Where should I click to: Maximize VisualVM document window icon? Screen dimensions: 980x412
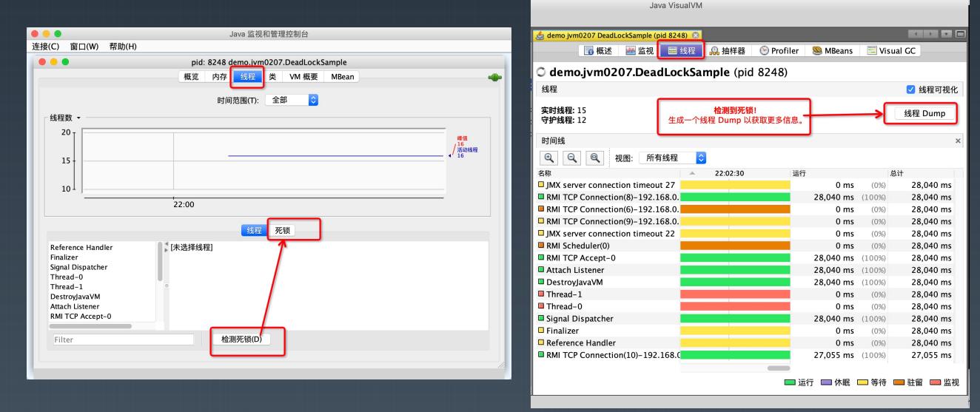coord(960,34)
